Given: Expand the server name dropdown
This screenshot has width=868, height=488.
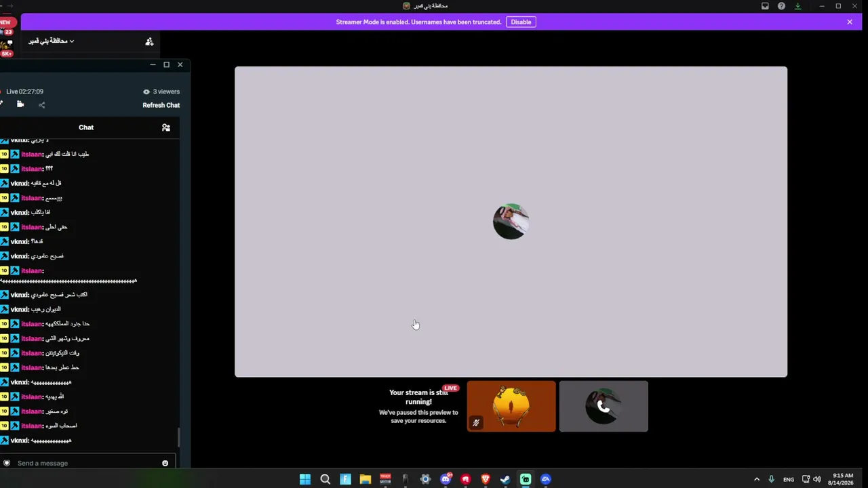Looking at the screenshot, I should click(x=51, y=41).
